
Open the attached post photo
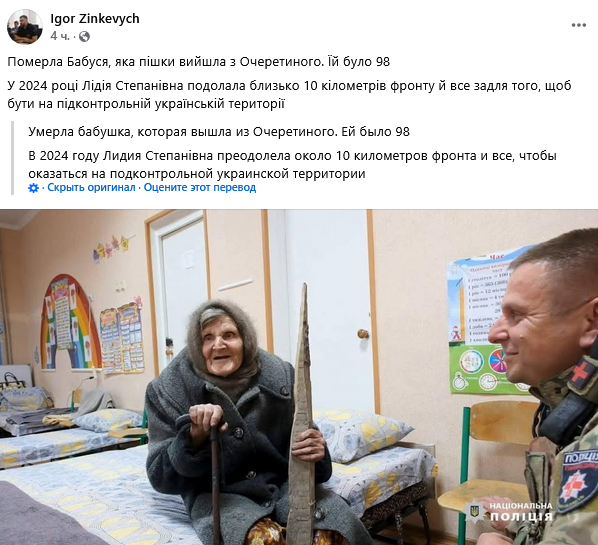tap(299, 377)
